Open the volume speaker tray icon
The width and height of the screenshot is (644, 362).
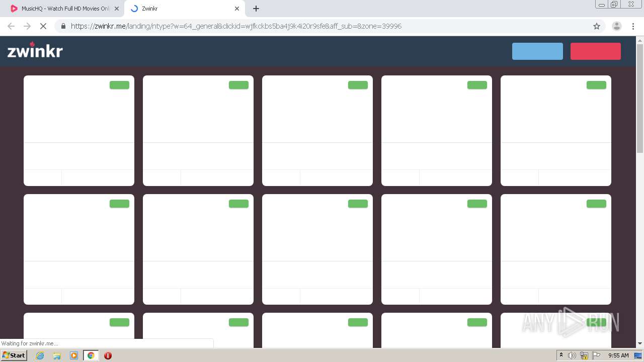point(572,355)
